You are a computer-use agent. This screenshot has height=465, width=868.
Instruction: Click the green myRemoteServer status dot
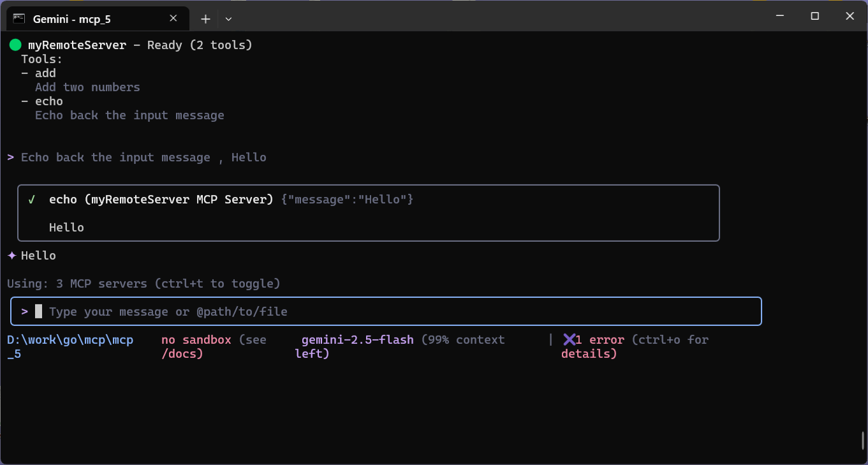(15, 45)
